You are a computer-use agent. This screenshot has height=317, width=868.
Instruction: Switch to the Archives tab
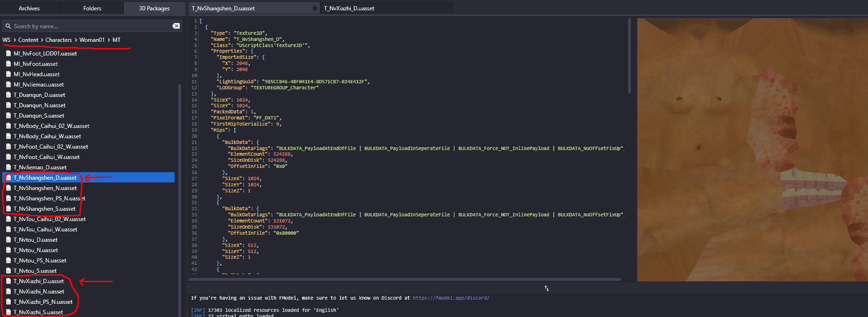pyautogui.click(x=29, y=8)
